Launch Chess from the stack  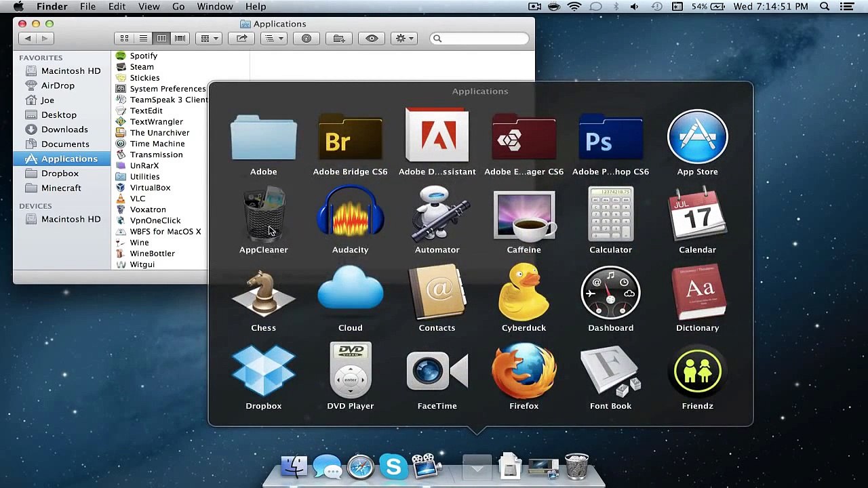pos(263,293)
